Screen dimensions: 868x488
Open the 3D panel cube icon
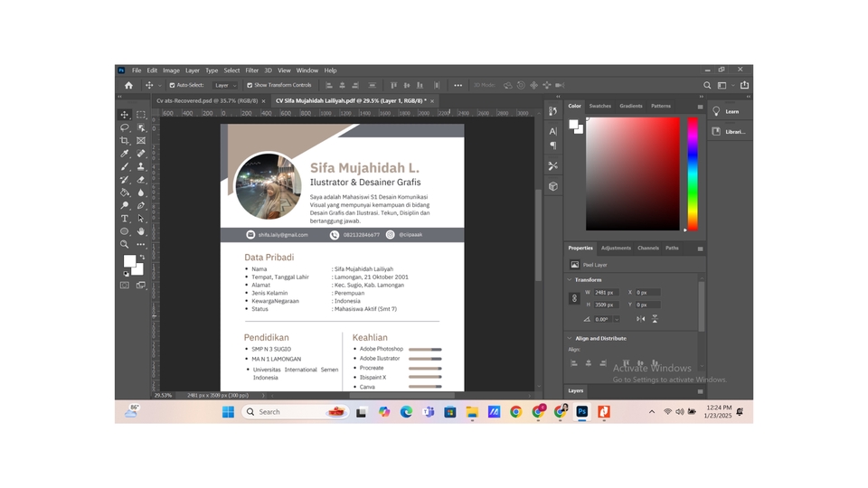click(x=552, y=186)
